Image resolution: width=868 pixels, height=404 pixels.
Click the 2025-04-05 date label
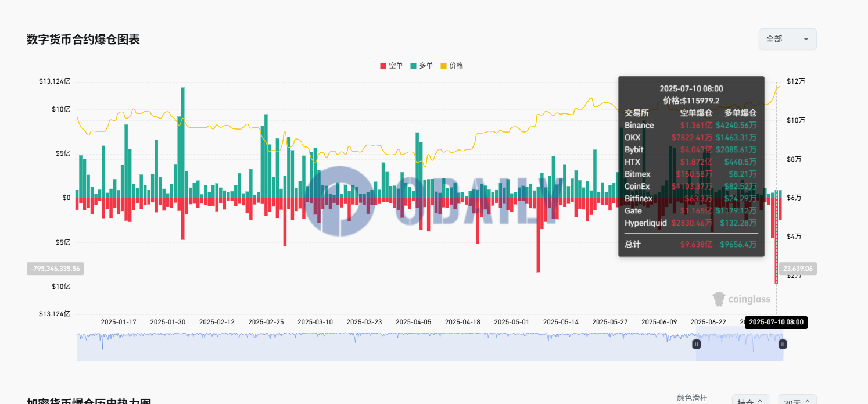pyautogui.click(x=414, y=322)
